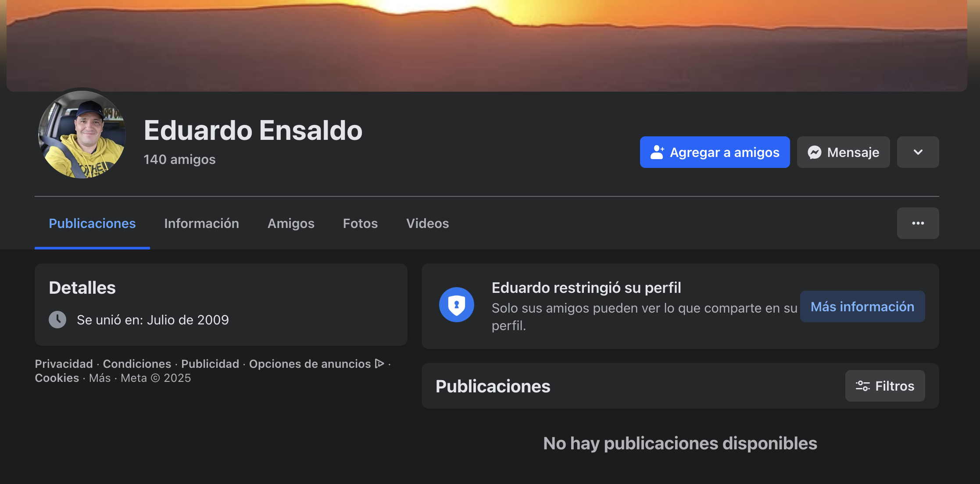Open Messenger via Mensaje button
This screenshot has height=484, width=980.
pyautogui.click(x=843, y=152)
